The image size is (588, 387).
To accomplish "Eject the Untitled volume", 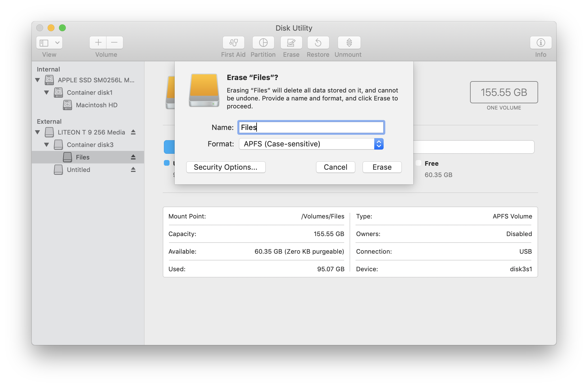I will [133, 170].
